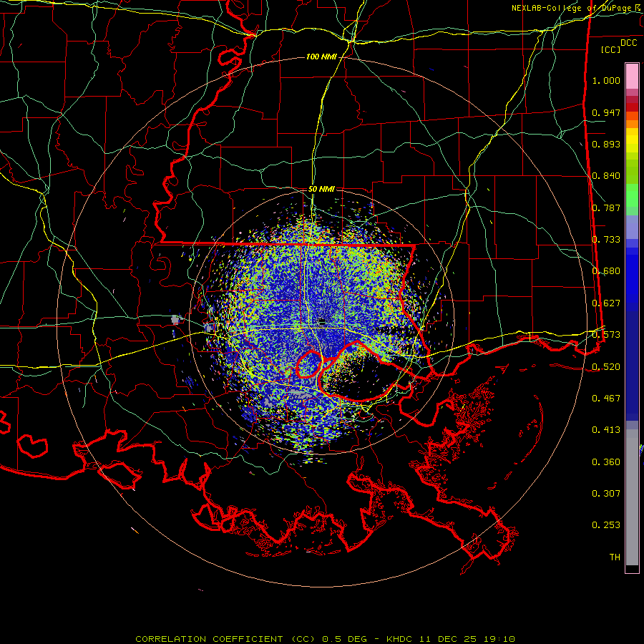Click the TH threshold label

[615, 557]
